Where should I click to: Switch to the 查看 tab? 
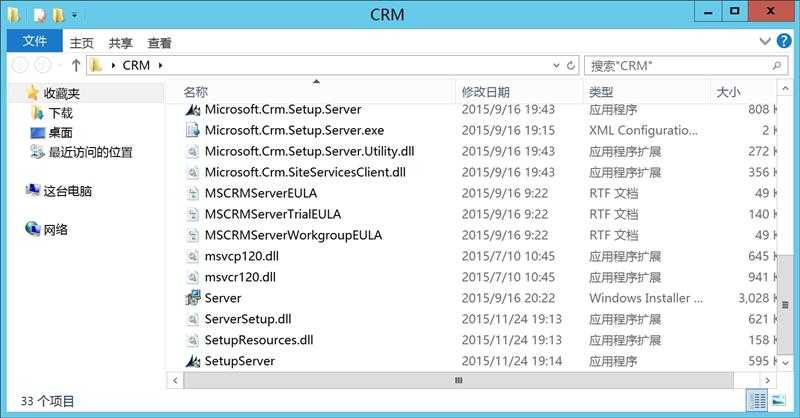(159, 43)
